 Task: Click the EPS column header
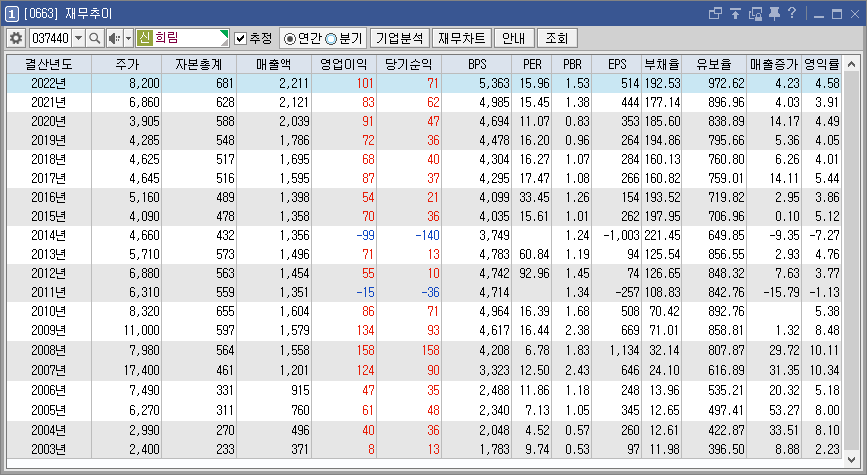click(617, 64)
